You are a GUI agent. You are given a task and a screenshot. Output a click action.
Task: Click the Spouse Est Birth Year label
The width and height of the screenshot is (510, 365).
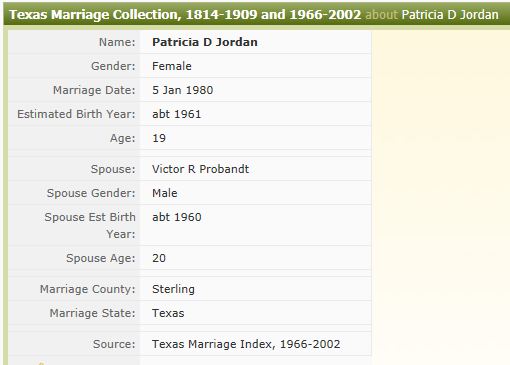click(90, 225)
